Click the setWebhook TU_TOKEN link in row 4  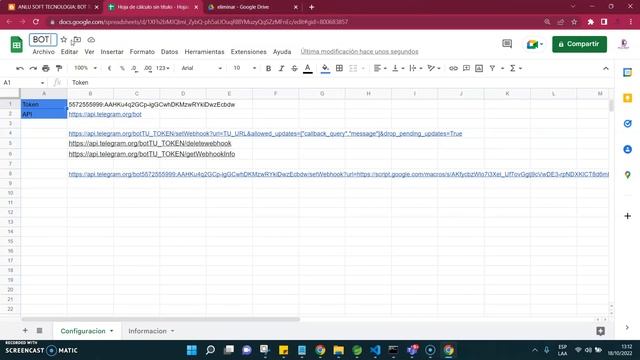tap(265, 133)
